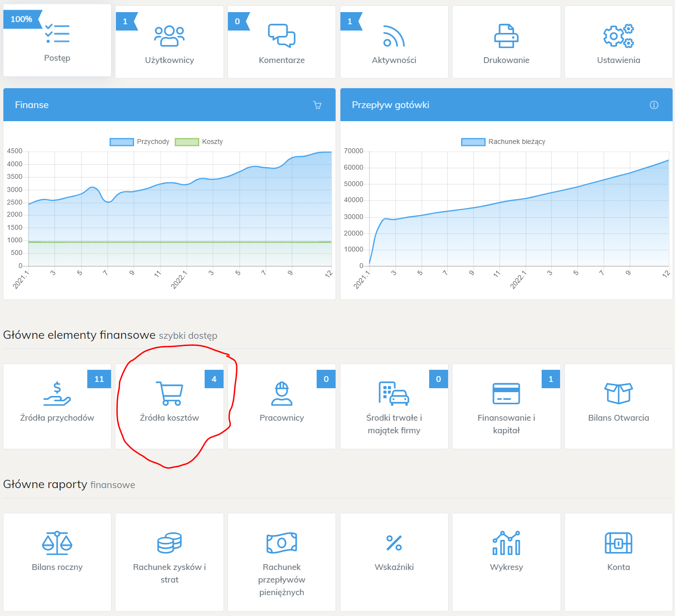Open the Postęp checklist icon
This screenshot has height=616, width=675.
[57, 34]
